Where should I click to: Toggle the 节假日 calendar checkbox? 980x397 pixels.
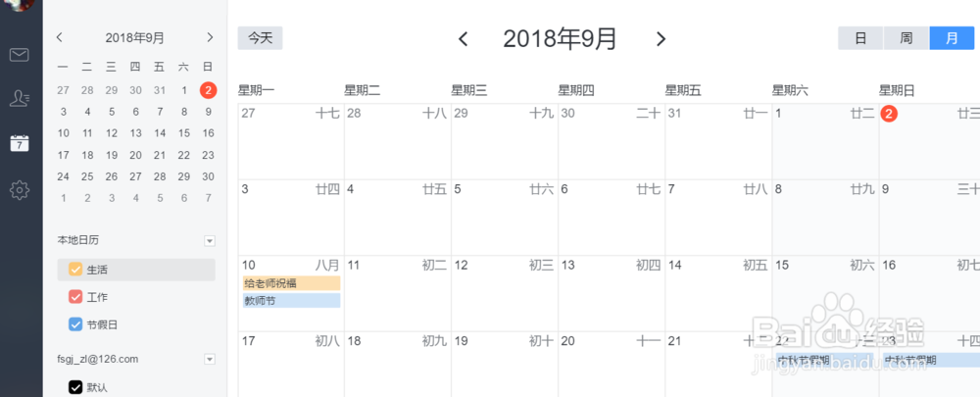click(x=75, y=324)
